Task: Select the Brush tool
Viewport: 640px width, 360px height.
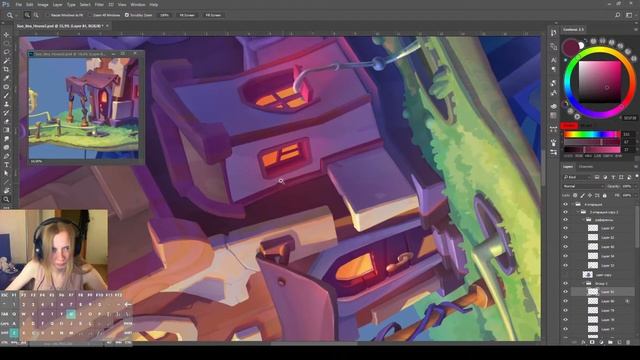Action: coord(6,96)
